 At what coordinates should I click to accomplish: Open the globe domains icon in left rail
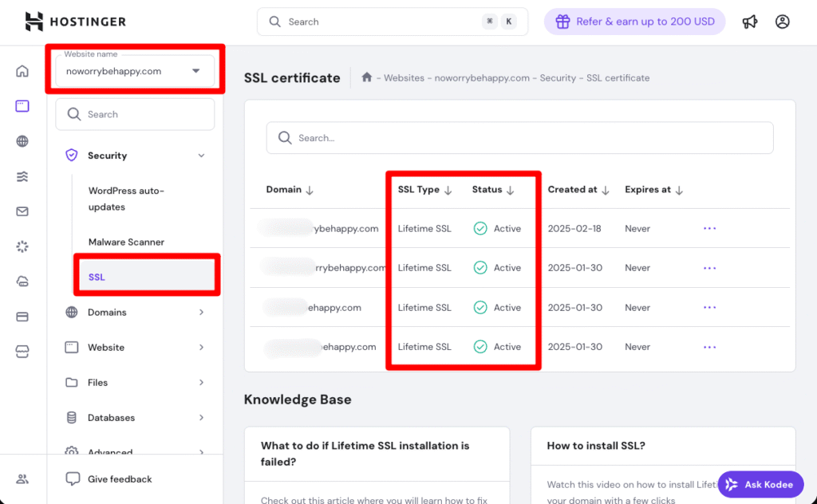coord(22,141)
